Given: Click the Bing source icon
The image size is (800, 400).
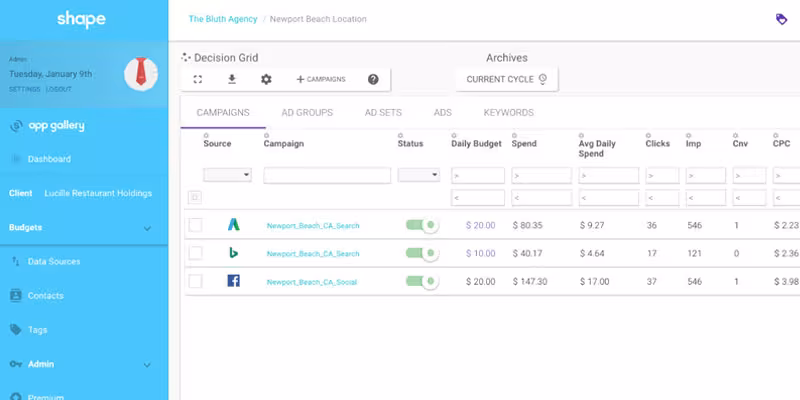Looking at the screenshot, I should pyautogui.click(x=234, y=253).
